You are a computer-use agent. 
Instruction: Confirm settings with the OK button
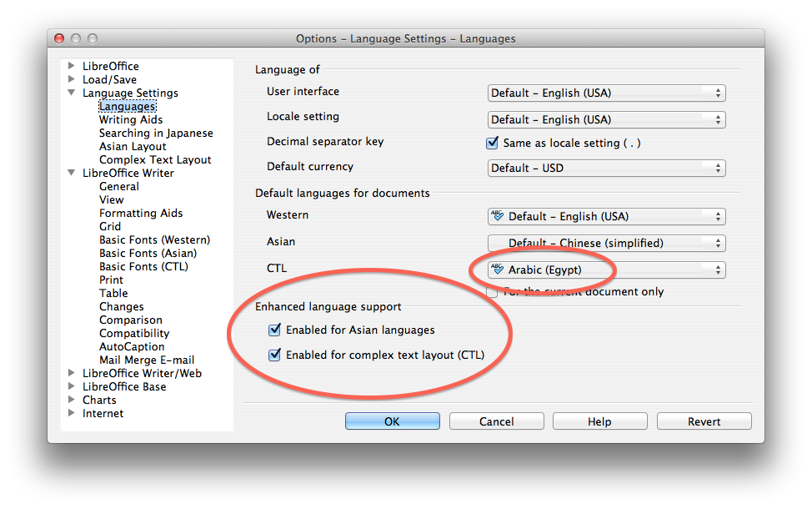(x=393, y=421)
